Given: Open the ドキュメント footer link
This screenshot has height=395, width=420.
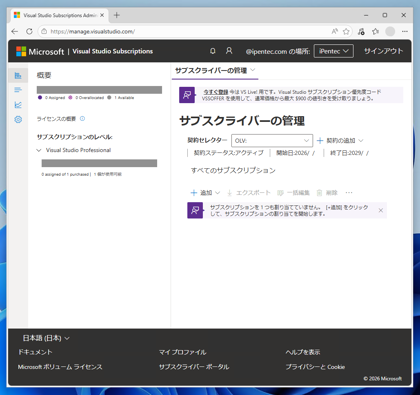Looking at the screenshot, I should (35, 352).
